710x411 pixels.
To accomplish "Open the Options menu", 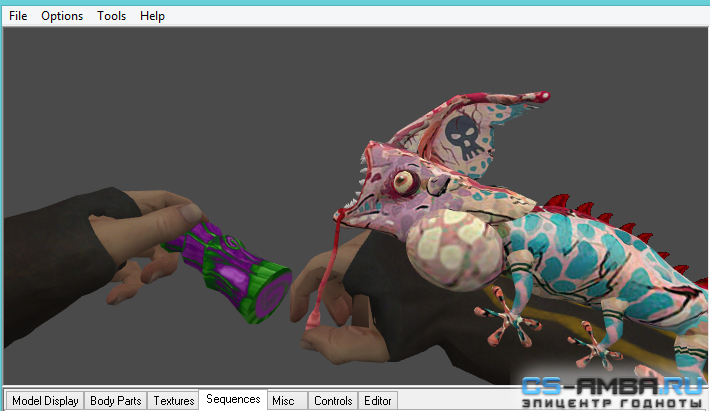I will pos(62,16).
